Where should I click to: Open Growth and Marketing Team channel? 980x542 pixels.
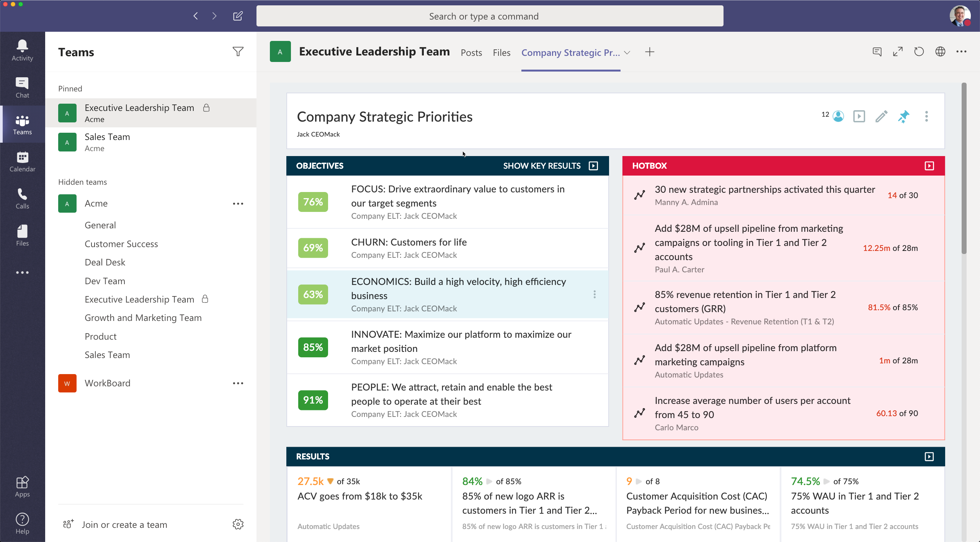143,317
